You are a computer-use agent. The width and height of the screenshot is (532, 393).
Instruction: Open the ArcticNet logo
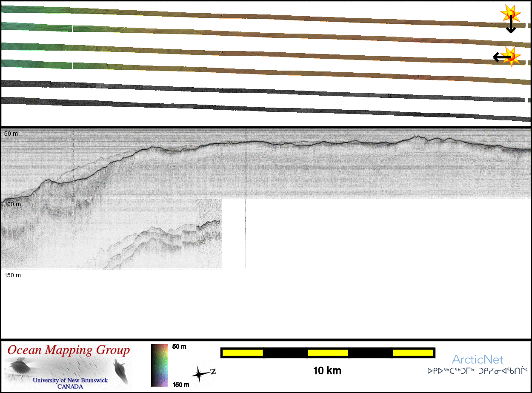point(478,359)
